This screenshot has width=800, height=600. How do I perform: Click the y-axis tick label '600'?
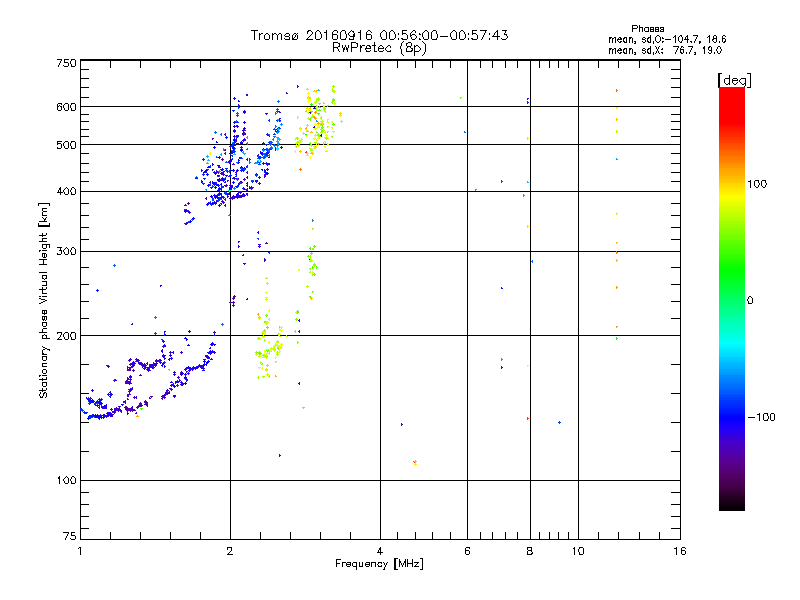tap(67, 107)
